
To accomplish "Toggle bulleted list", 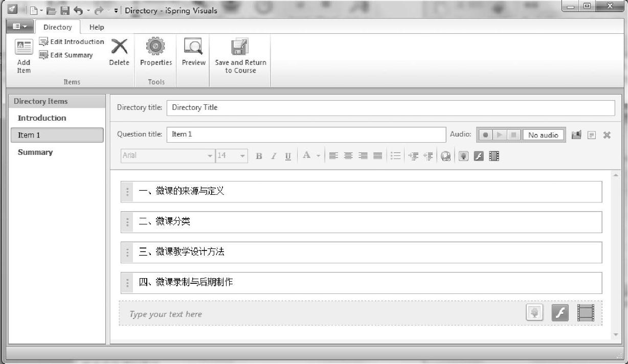I will click(x=395, y=156).
